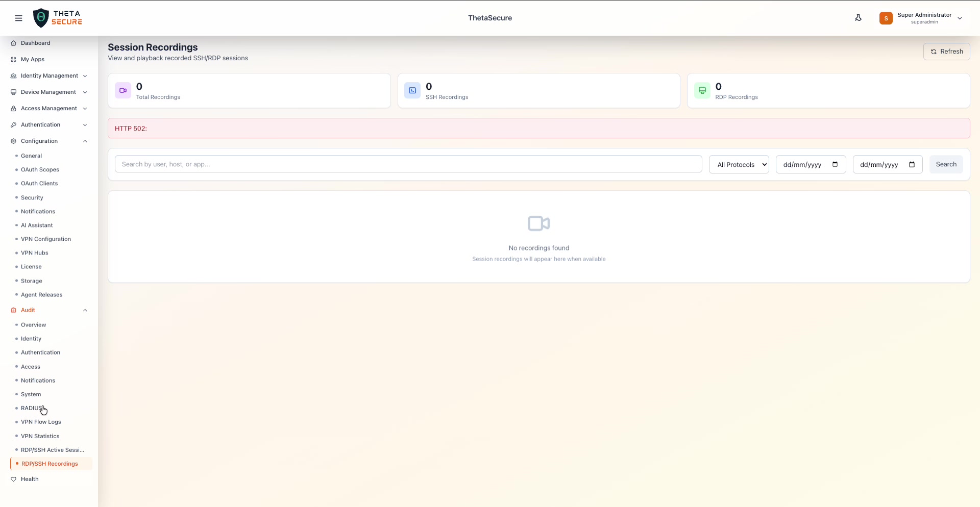This screenshot has width=980, height=507.
Task: Click the Health heart icon
Action: click(13, 479)
